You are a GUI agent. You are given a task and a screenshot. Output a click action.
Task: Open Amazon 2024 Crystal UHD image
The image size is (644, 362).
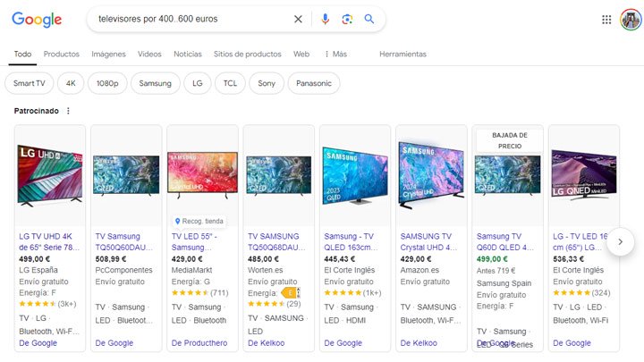(x=431, y=175)
